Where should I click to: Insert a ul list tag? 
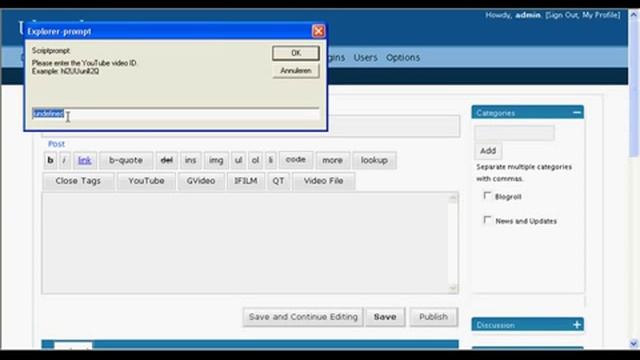(238, 160)
